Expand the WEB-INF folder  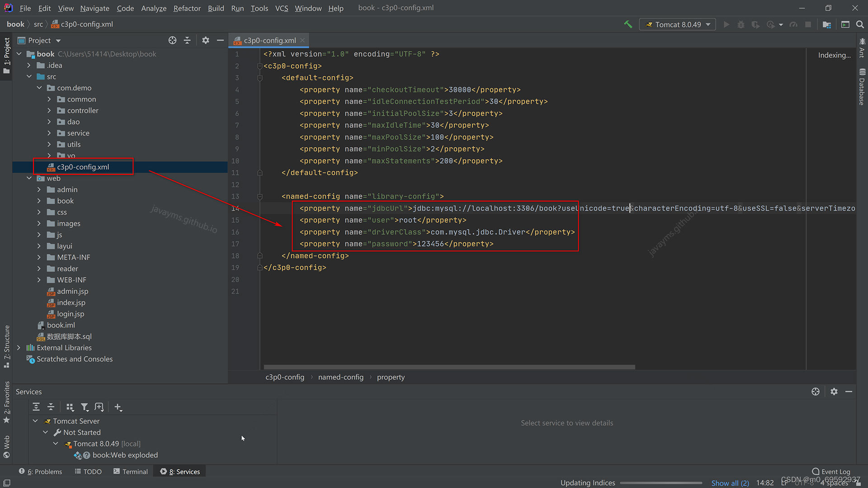pos(39,280)
